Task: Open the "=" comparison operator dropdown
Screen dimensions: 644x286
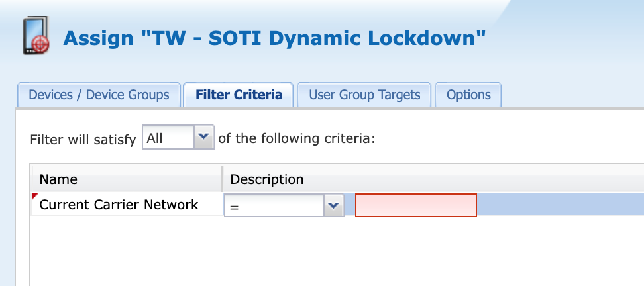Action: click(x=274, y=206)
